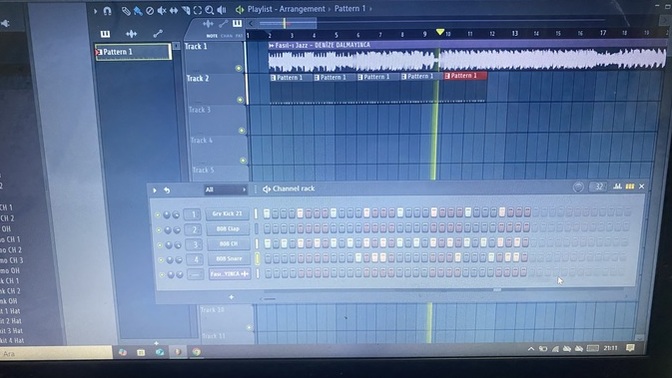This screenshot has width=672, height=378.
Task: Mute Track 1 with its green LED
Action: pos(239,68)
